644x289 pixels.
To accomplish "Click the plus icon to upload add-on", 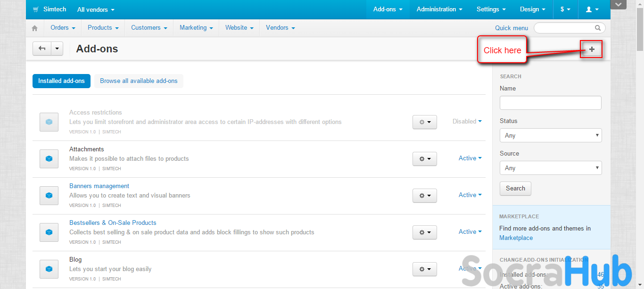I will click(592, 49).
